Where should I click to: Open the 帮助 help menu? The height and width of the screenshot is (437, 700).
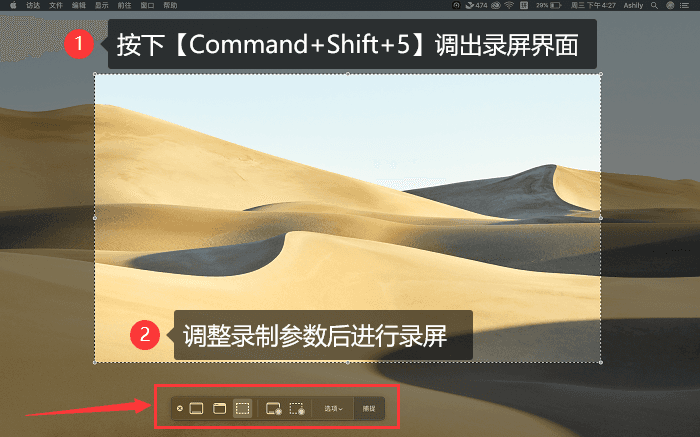(170, 5)
